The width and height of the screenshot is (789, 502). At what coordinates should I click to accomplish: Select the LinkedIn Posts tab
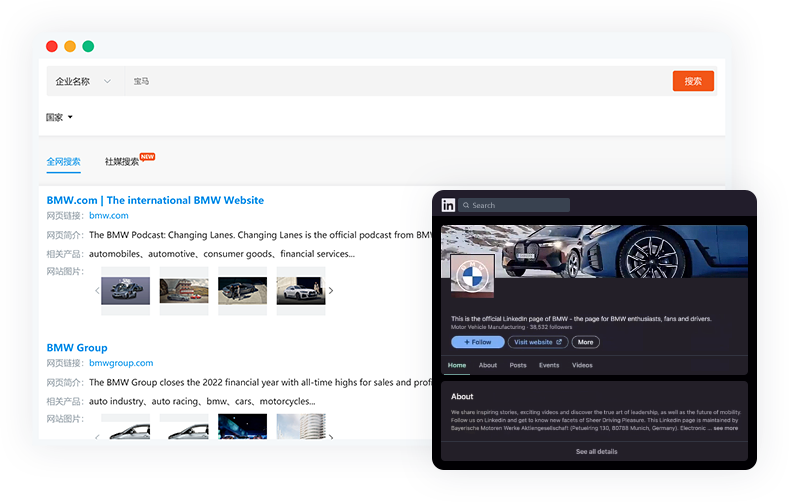click(x=518, y=365)
